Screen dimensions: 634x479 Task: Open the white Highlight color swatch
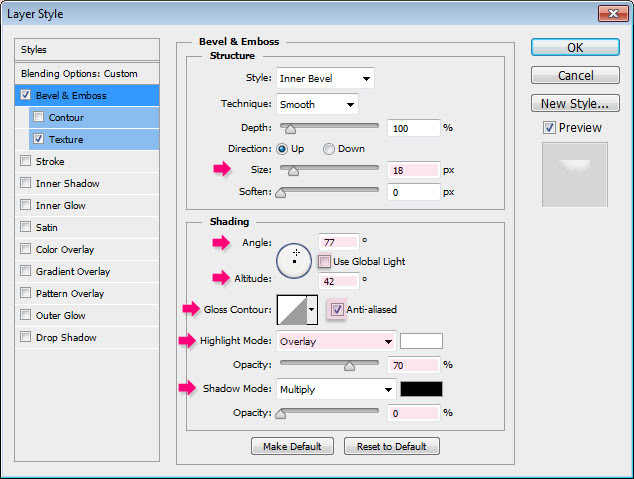[421, 341]
